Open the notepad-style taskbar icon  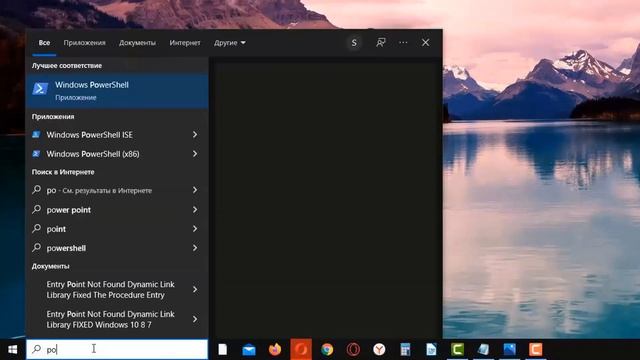coord(484,349)
